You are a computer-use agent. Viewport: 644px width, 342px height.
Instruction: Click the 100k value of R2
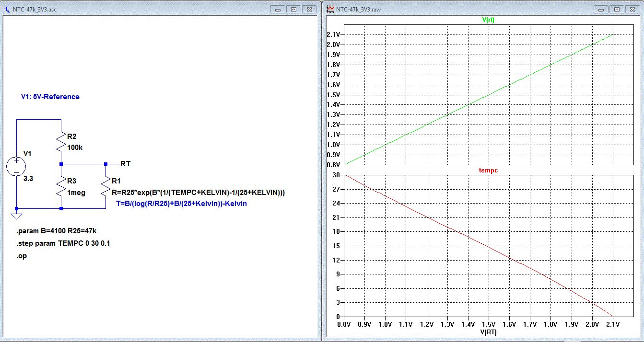(x=75, y=148)
